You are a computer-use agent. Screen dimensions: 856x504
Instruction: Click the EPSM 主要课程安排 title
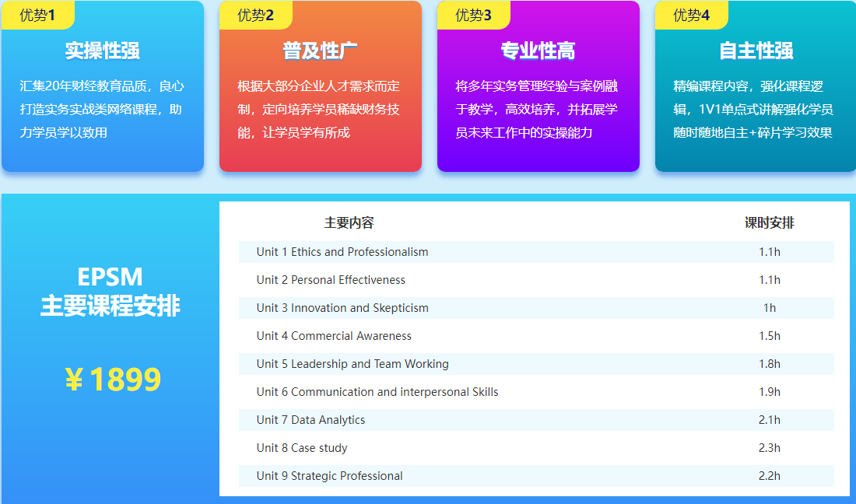tap(111, 292)
